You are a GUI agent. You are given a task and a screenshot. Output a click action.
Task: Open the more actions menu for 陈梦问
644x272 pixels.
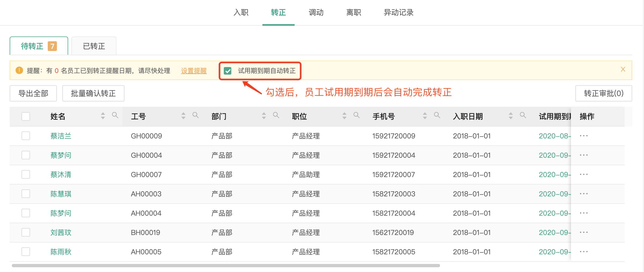pyautogui.click(x=584, y=213)
